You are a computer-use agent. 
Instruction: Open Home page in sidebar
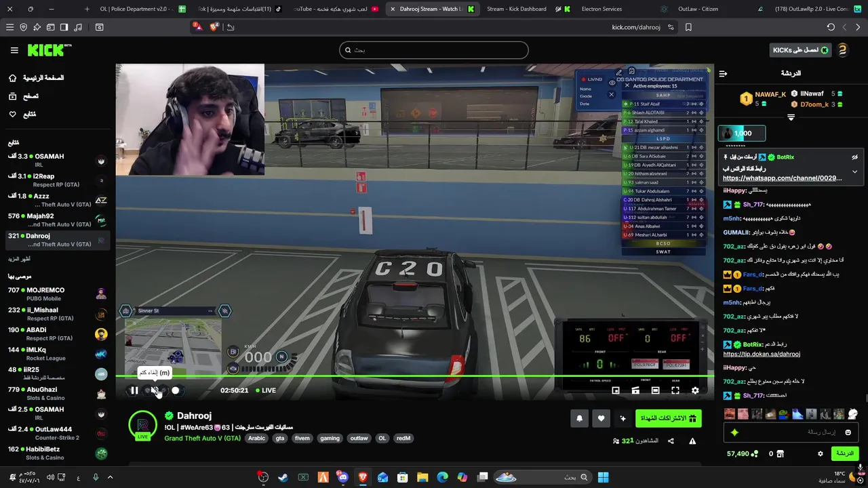(x=36, y=78)
